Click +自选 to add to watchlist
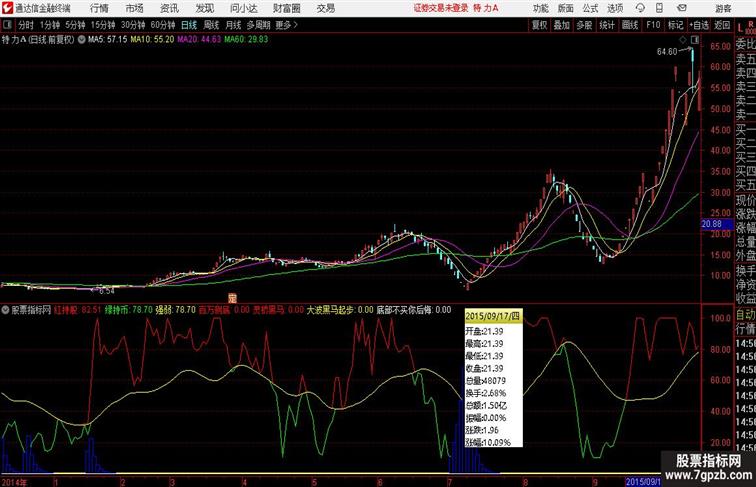 699,25
